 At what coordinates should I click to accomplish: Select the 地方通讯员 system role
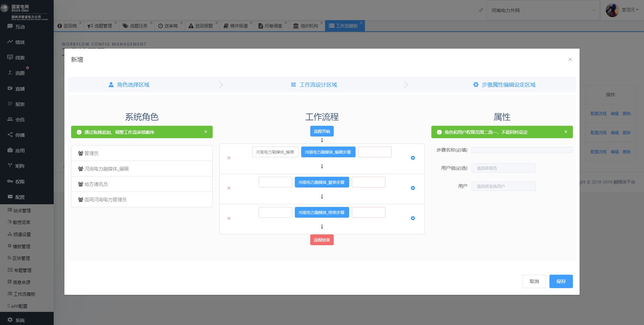pyautogui.click(x=142, y=184)
